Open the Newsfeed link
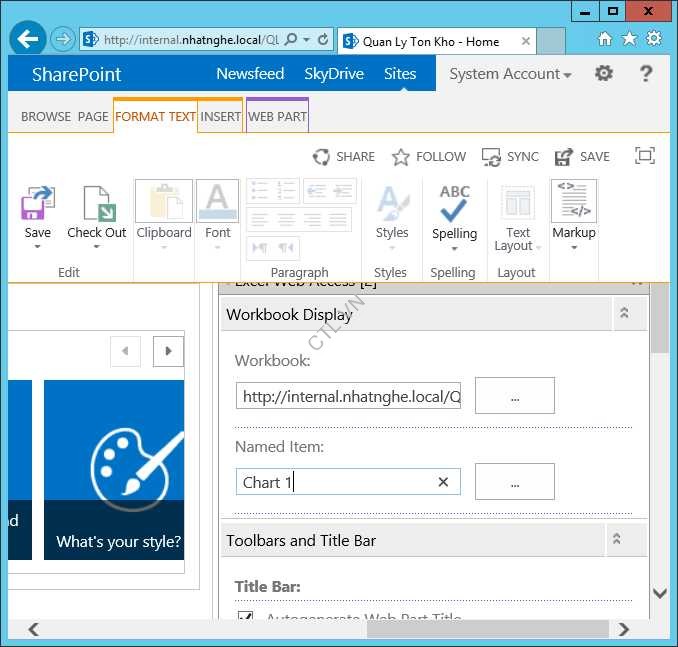This screenshot has height=647, width=678. pos(250,74)
